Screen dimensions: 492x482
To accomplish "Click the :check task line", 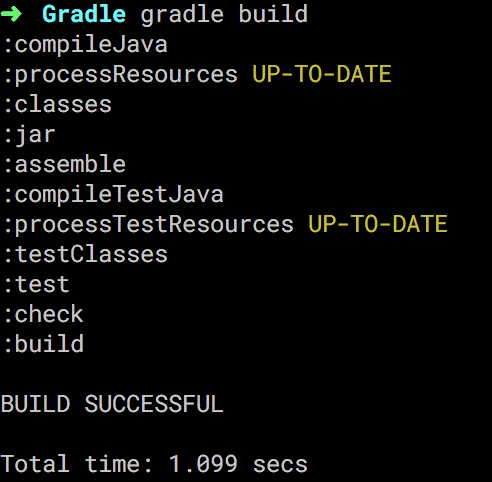I will (44, 314).
